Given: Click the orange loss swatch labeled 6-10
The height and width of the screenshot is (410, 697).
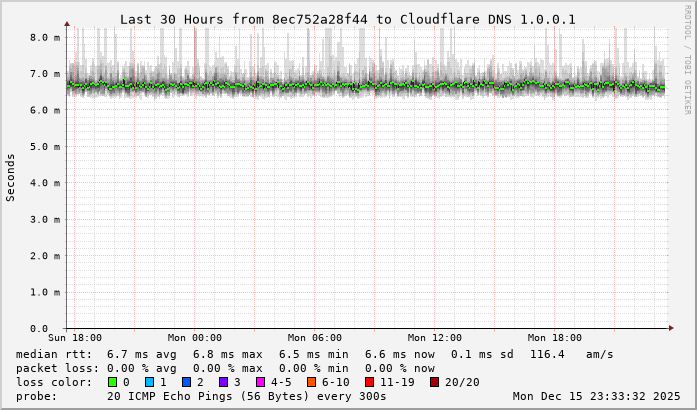Looking at the screenshot, I should [x=311, y=382].
